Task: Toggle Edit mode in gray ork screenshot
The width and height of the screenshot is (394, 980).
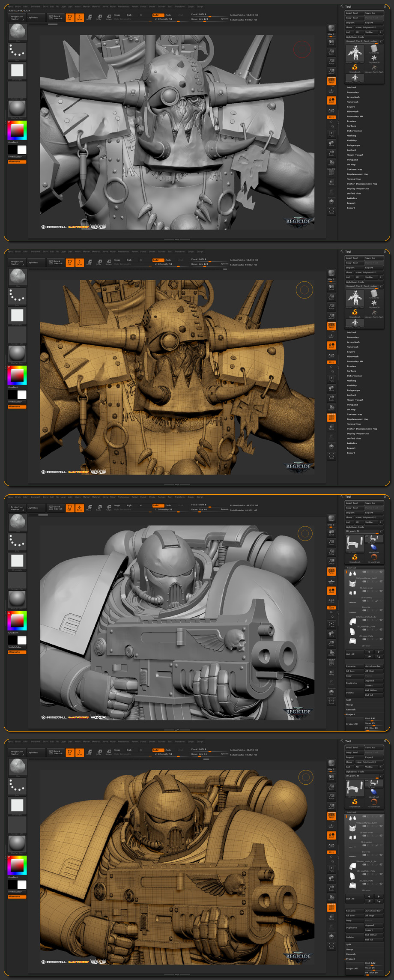Action: point(69,18)
